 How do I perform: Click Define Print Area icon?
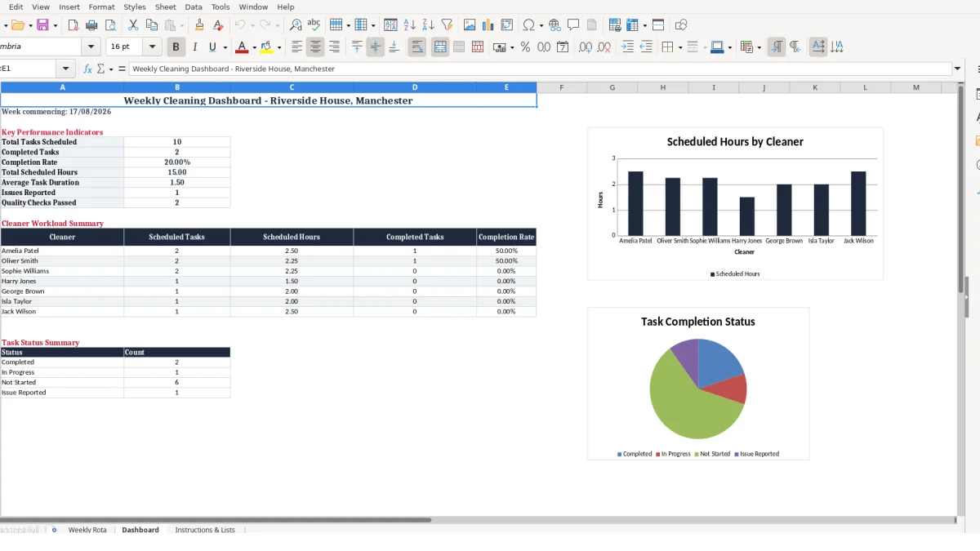[x=615, y=25]
